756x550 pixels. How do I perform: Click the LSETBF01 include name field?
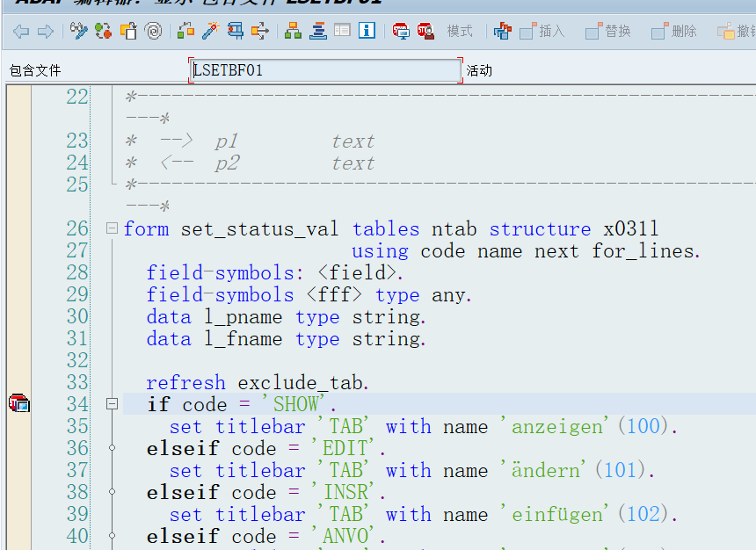[x=325, y=69]
